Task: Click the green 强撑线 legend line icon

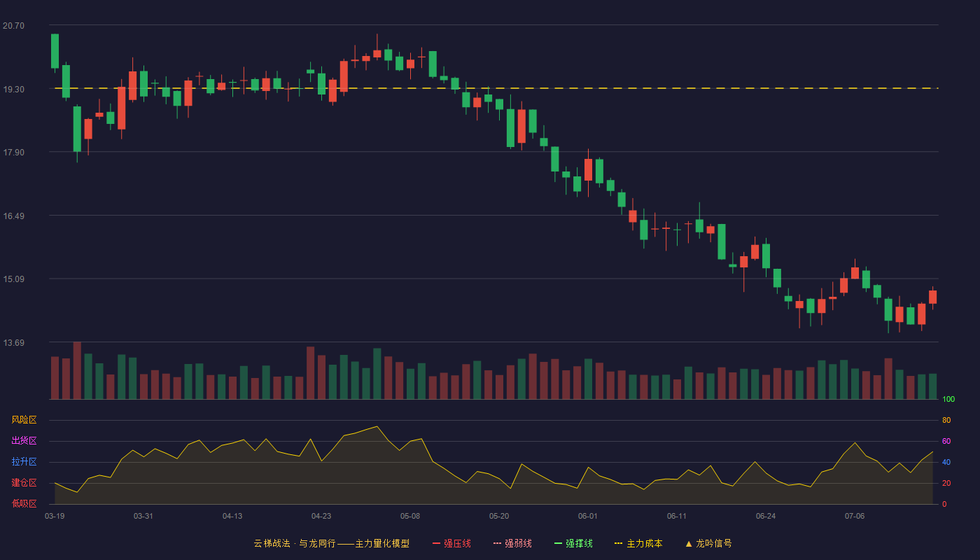Action: pyautogui.click(x=559, y=543)
